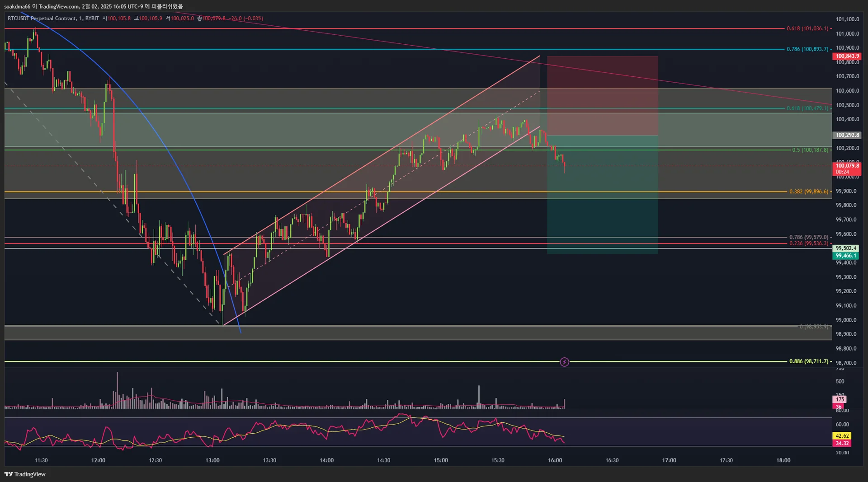
Task: Click the BTCUSDT Perpetual Contract symbol title
Action: 42,19
